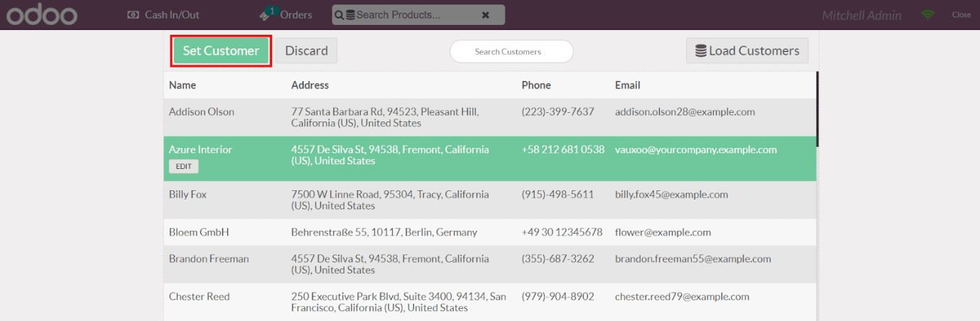This screenshot has height=321, width=980.
Task: Click Mitchell Admin user name
Action: point(861,15)
